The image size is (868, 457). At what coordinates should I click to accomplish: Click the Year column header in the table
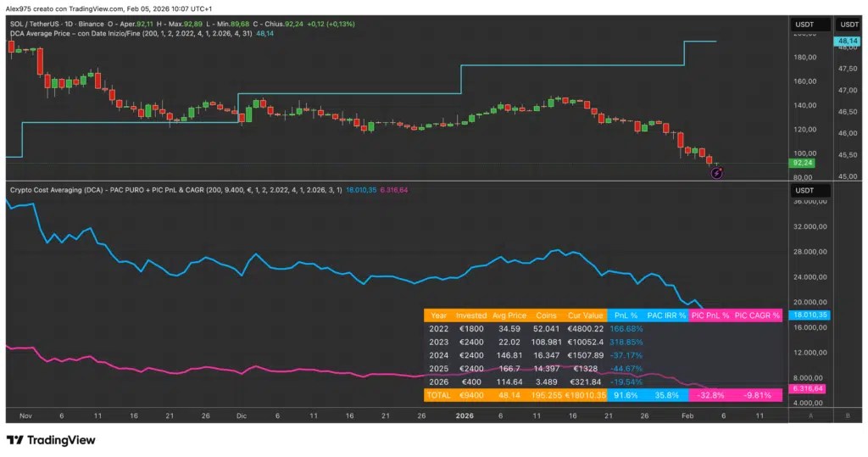pos(438,315)
